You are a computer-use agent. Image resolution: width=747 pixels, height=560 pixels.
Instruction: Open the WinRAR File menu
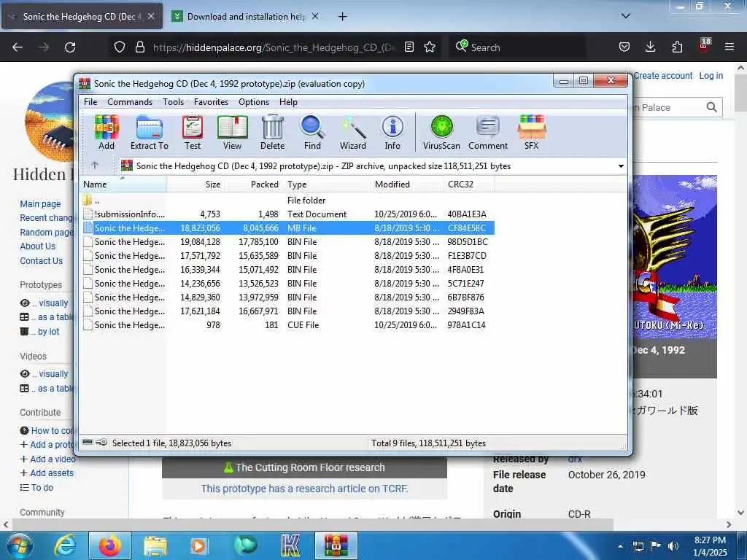click(x=90, y=102)
